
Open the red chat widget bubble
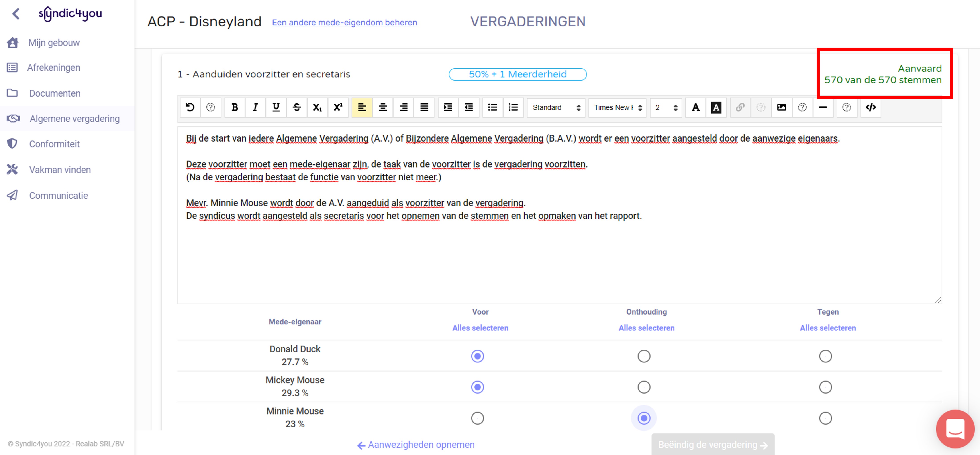point(955,429)
